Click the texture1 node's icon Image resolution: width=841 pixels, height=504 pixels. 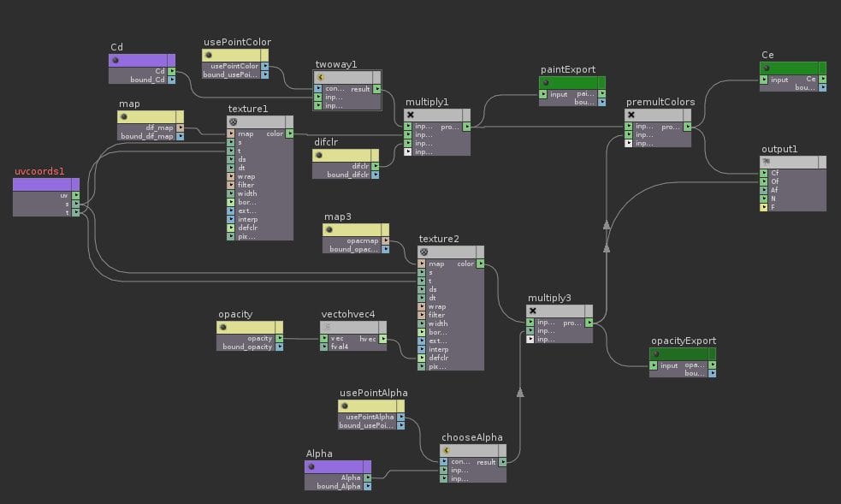(233, 122)
